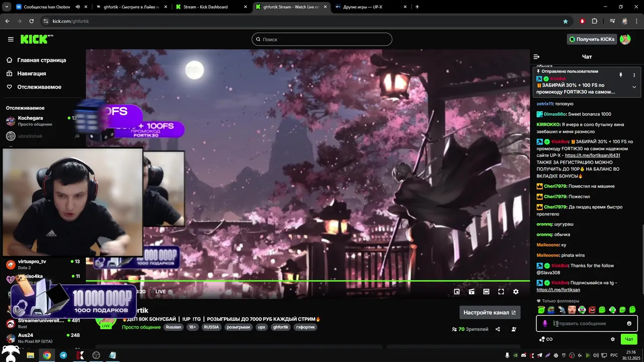Viewport: 644px width, 362px height.
Task: Open File Explorer from taskbar
Action: (30, 355)
